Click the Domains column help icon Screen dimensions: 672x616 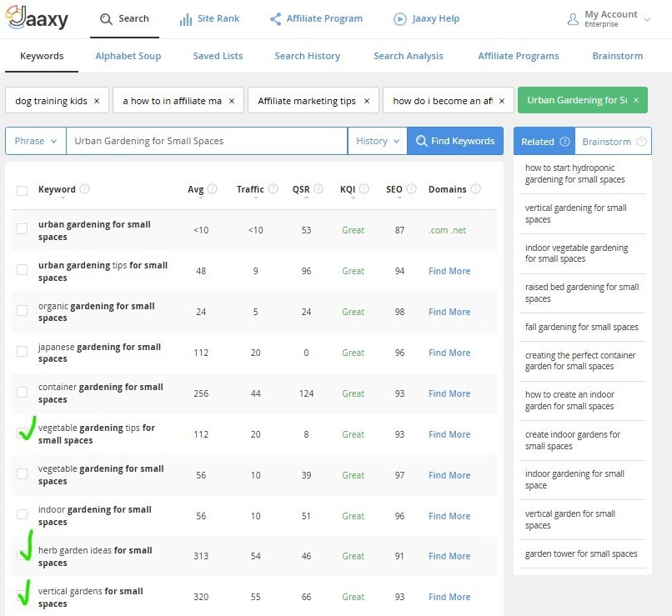click(476, 188)
